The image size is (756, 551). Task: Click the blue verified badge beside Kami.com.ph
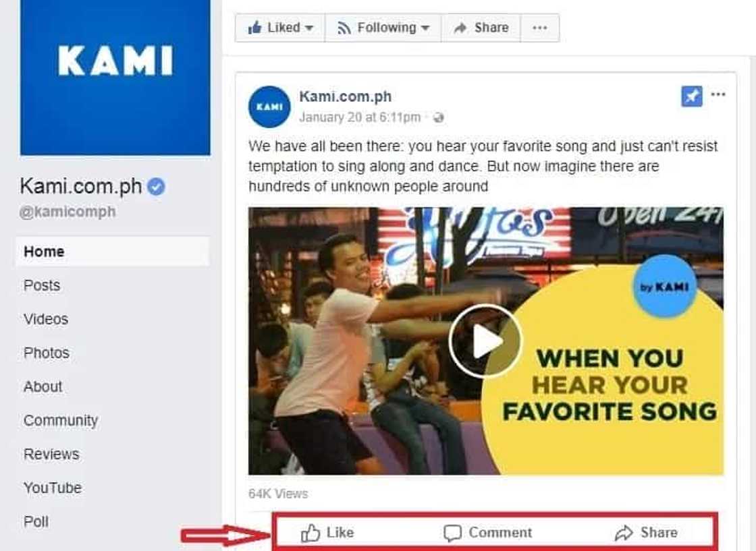[156, 186]
